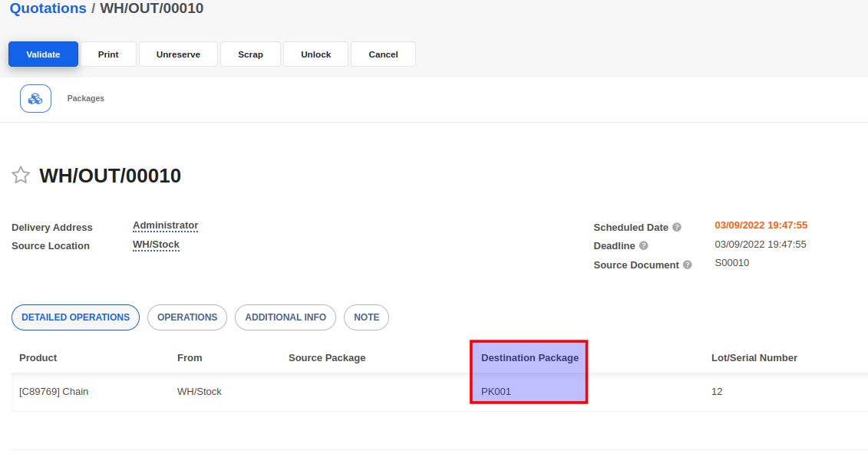Select the Detailed Operations tab
The width and height of the screenshot is (868, 457).
[75, 317]
